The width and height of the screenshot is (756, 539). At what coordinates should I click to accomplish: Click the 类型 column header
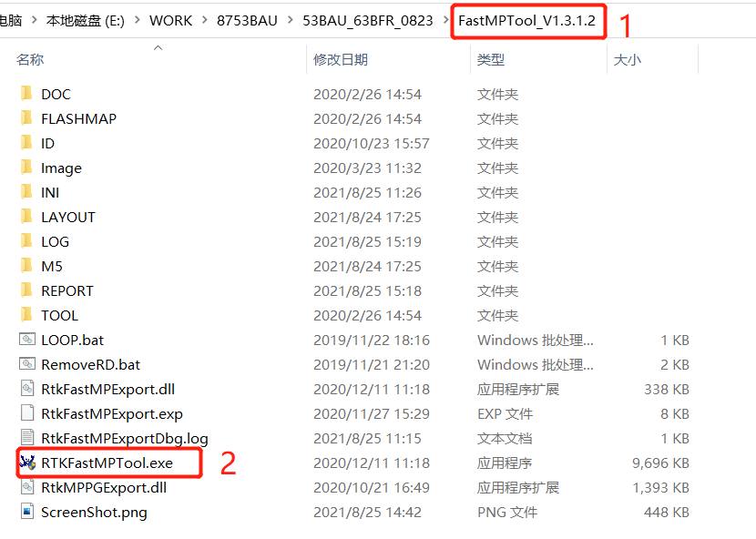[488, 59]
